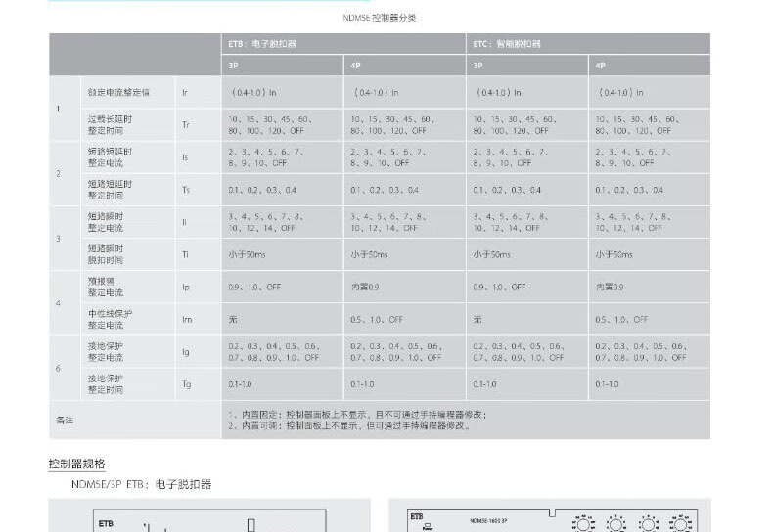Viewport: 773px width, 532px height.
Task: Select the ETB：电子脱扣器 table header
Action: (261, 44)
